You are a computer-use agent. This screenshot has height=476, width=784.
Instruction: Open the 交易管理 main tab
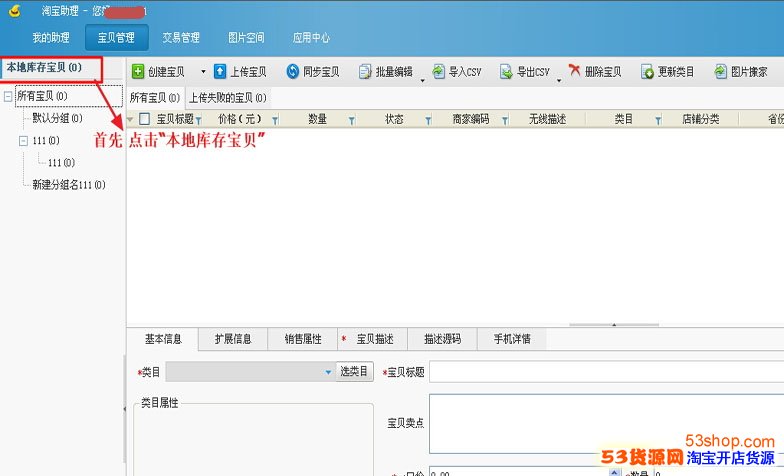tap(181, 38)
